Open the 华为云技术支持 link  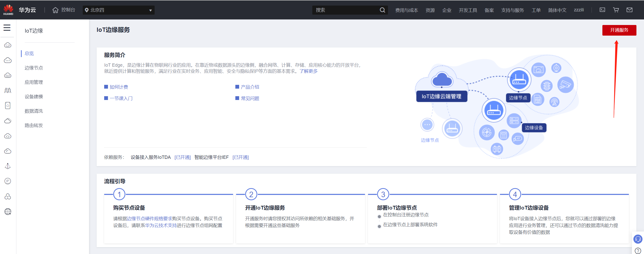pyautogui.click(x=161, y=225)
